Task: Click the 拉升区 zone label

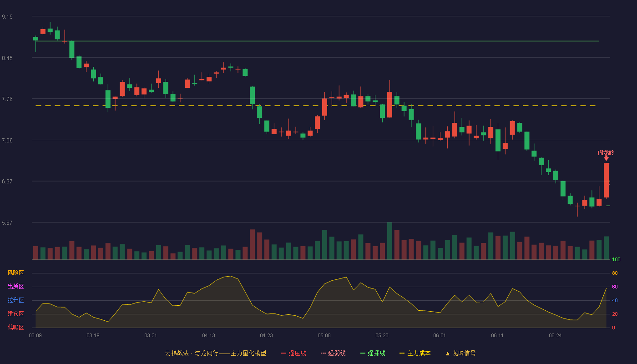Action: 16,300
